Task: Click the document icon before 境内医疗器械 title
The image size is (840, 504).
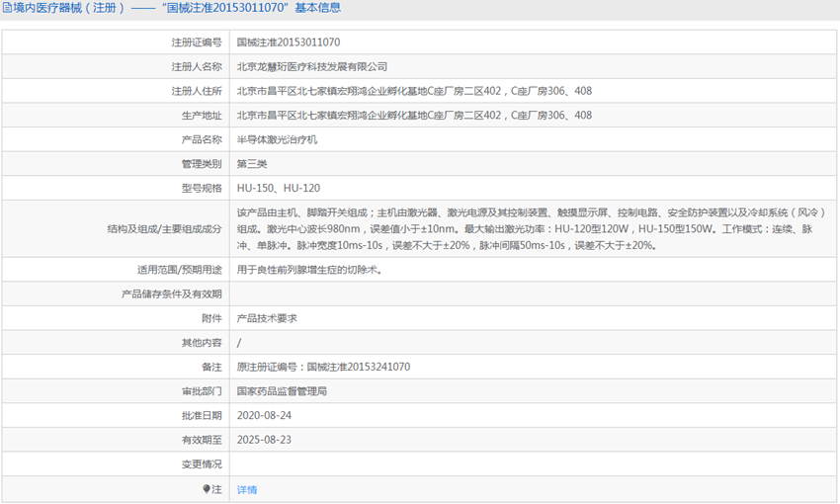Action: tap(7, 8)
